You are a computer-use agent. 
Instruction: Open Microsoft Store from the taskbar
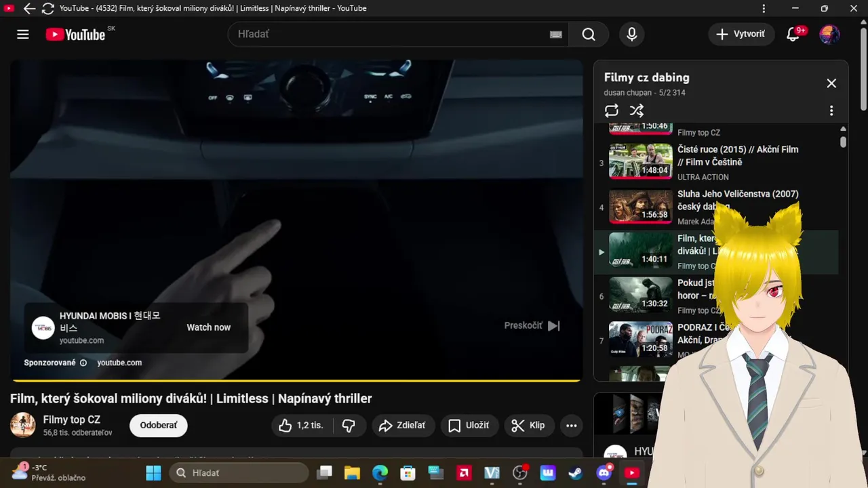[x=408, y=472]
